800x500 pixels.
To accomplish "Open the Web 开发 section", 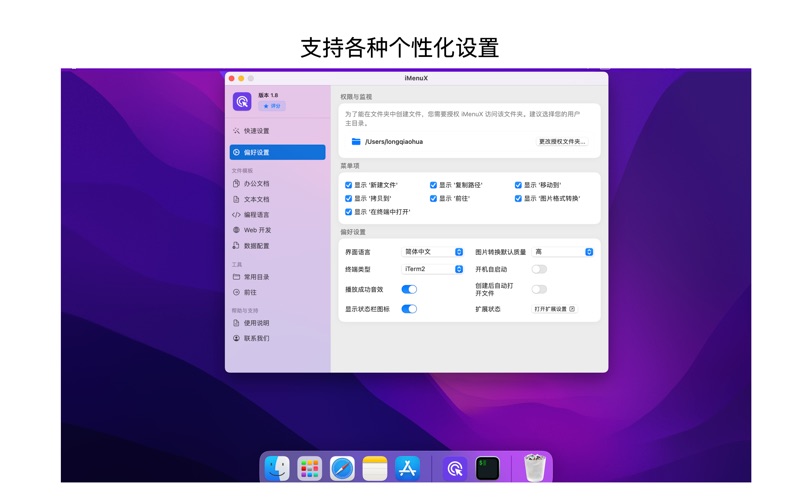I will coord(257,230).
